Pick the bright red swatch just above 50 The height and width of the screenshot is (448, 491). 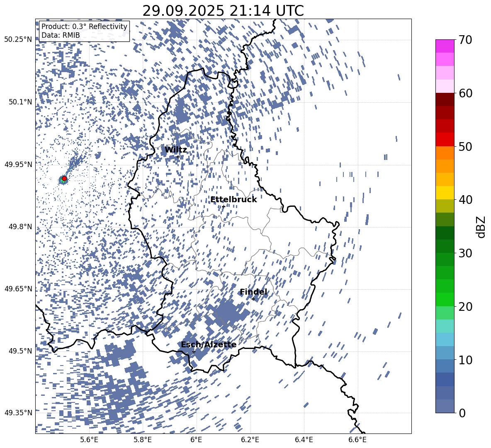(445, 140)
